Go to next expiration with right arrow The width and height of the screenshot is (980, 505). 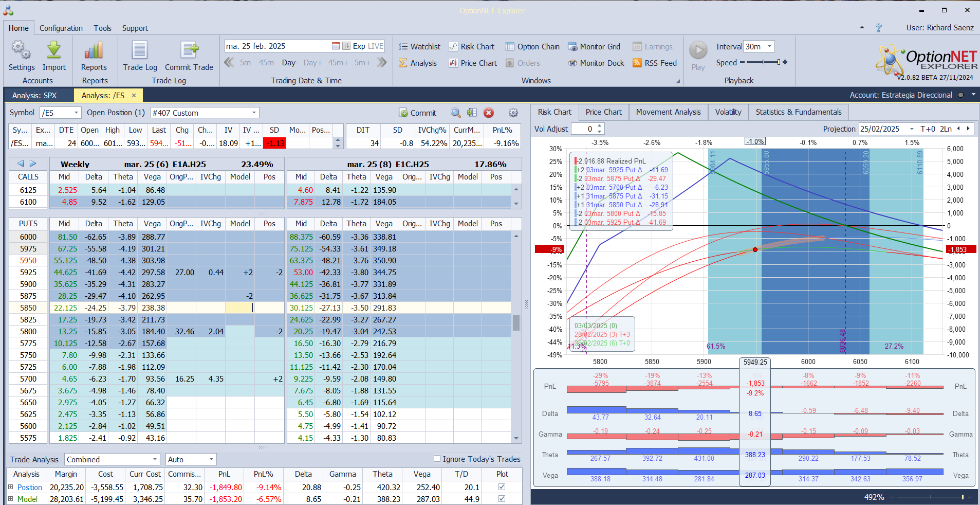[33, 164]
